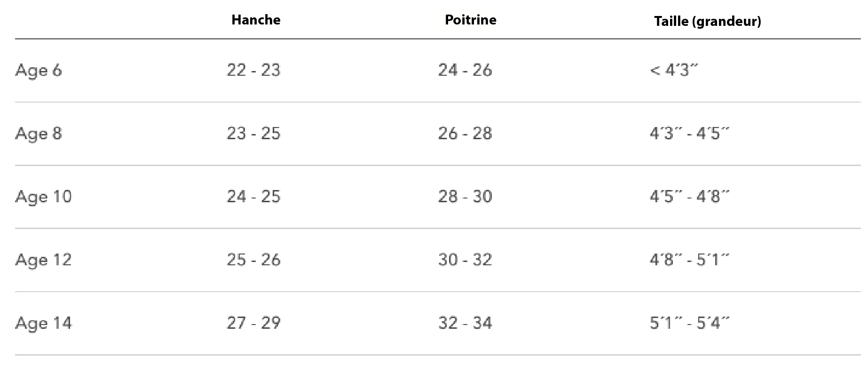Click the Age 10 hip value 24 - 25
The height and width of the screenshot is (365, 868).
pos(253,197)
